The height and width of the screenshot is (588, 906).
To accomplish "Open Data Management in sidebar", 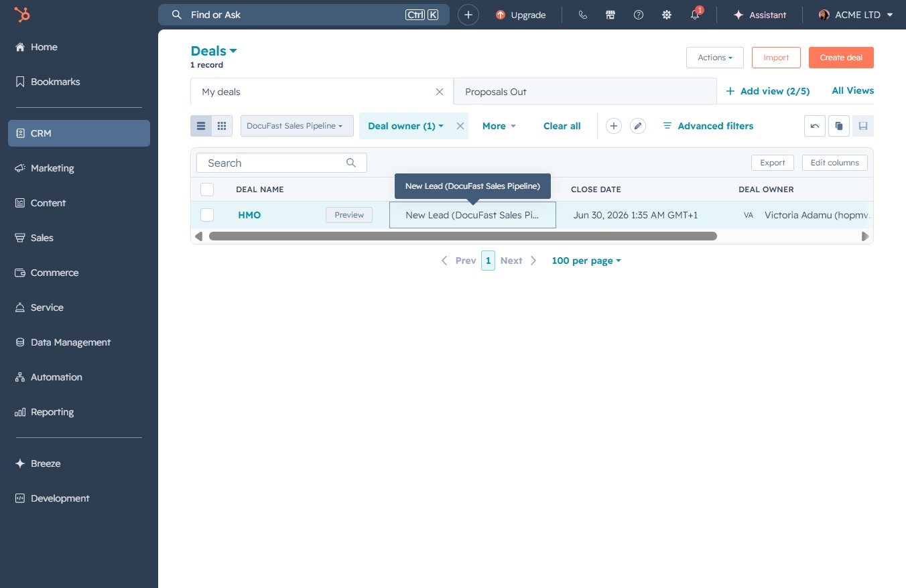I will click(79, 342).
